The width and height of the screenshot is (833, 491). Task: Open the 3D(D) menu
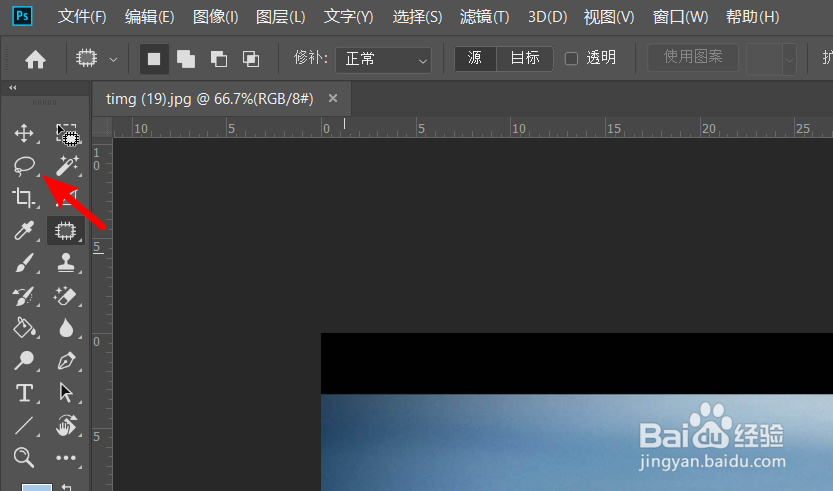pos(547,17)
